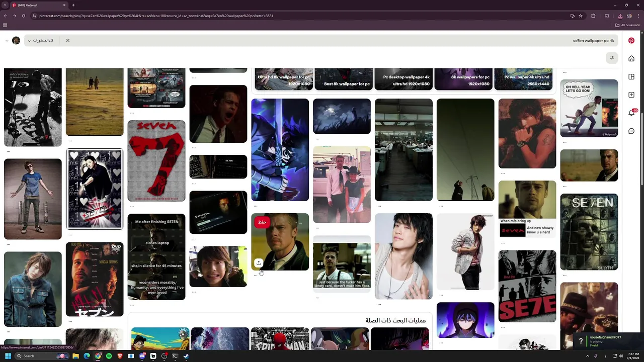Reload the Pinterest page

point(24,16)
